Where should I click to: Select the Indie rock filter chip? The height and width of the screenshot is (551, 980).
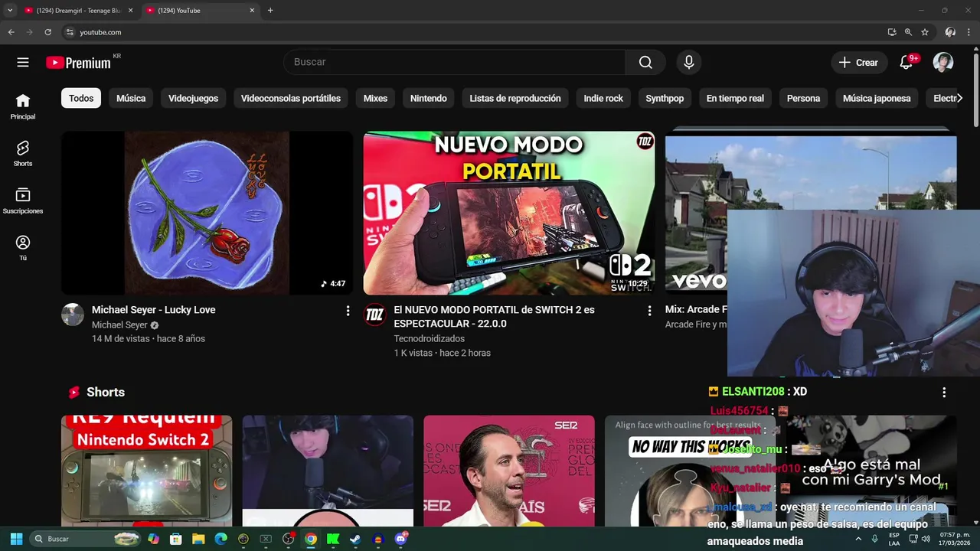point(603,98)
